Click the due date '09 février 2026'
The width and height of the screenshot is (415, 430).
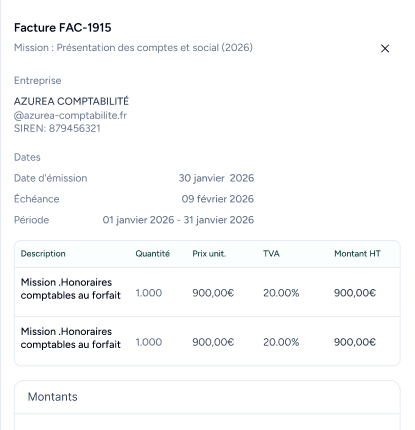(x=218, y=199)
